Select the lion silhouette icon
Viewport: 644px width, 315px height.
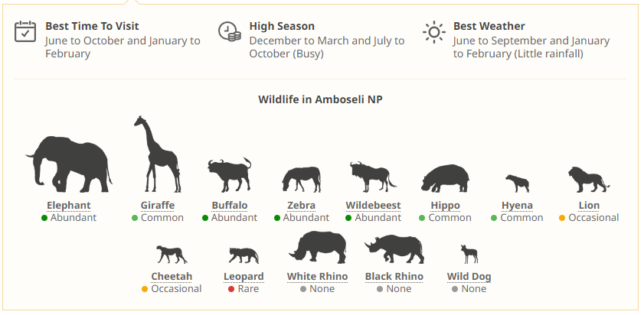(588, 180)
